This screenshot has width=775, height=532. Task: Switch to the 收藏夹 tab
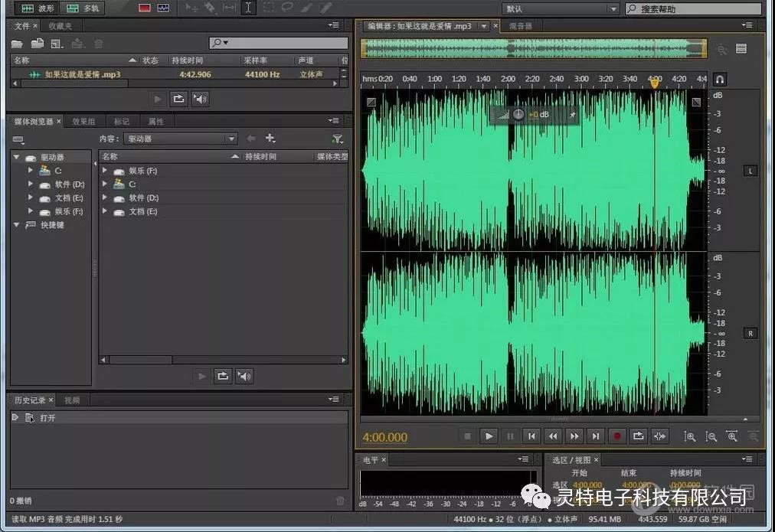point(60,26)
